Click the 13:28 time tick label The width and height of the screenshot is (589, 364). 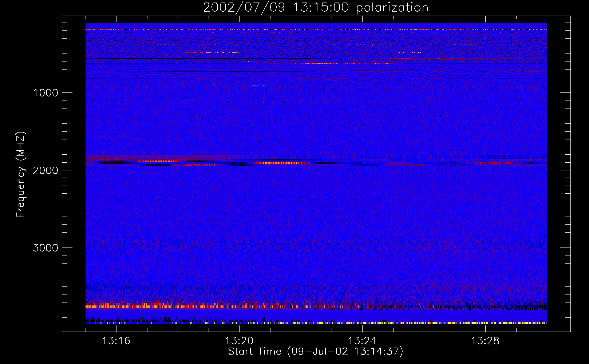point(485,341)
